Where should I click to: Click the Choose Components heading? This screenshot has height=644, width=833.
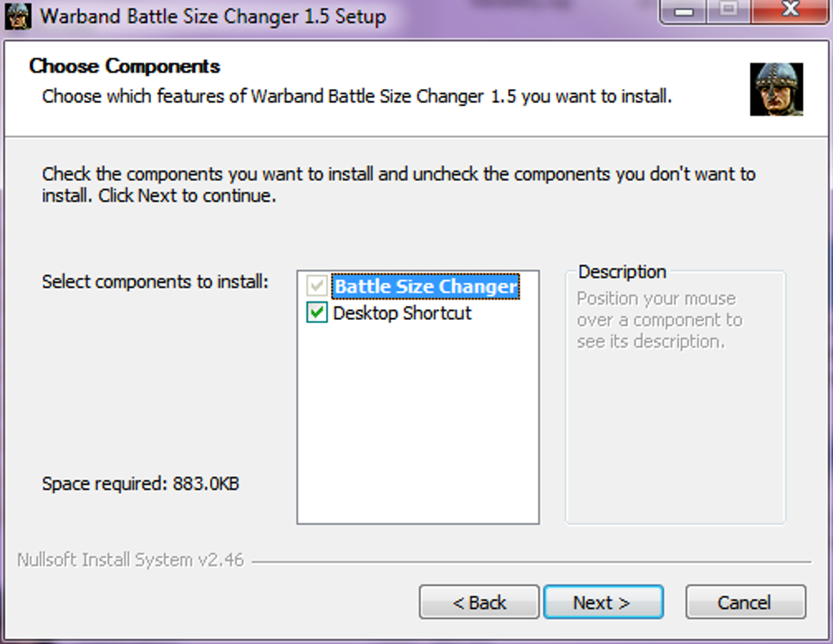124,66
